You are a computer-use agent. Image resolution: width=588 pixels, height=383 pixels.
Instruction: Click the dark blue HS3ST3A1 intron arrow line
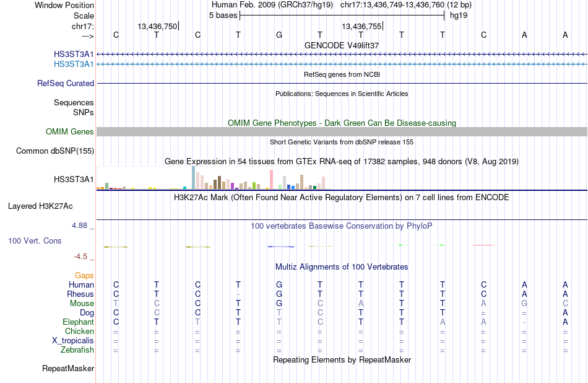click(x=342, y=55)
